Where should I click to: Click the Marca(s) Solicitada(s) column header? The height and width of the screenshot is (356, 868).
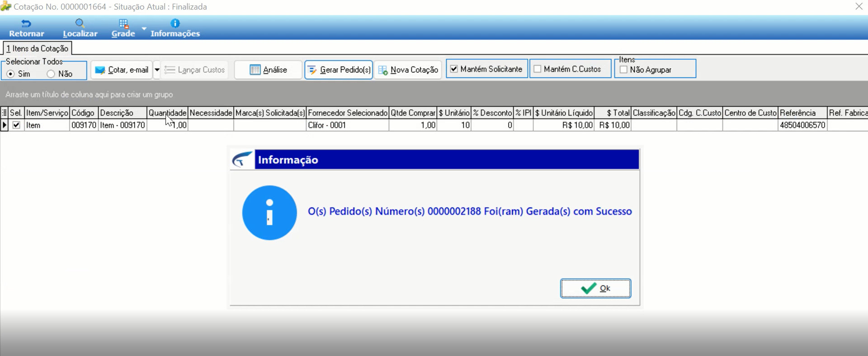pos(270,113)
